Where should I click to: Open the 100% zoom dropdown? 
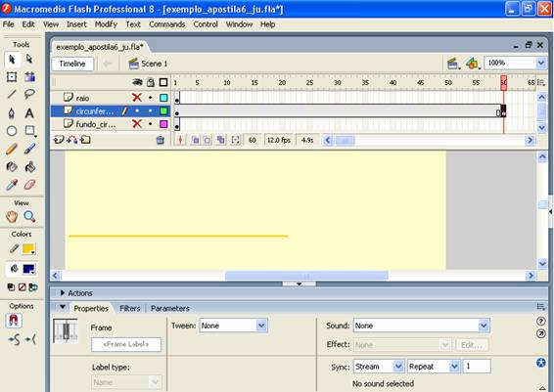click(541, 64)
